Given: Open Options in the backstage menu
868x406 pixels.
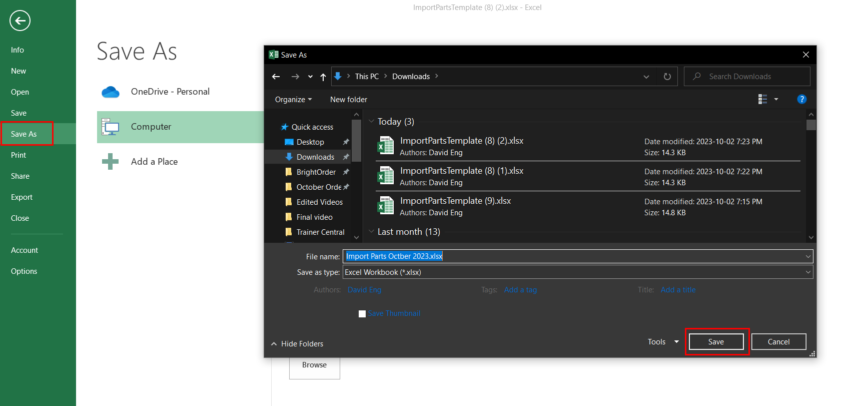Looking at the screenshot, I should pyautogui.click(x=24, y=271).
